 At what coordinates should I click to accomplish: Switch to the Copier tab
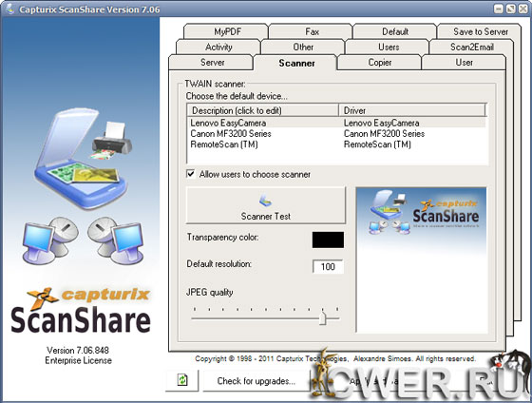379,62
